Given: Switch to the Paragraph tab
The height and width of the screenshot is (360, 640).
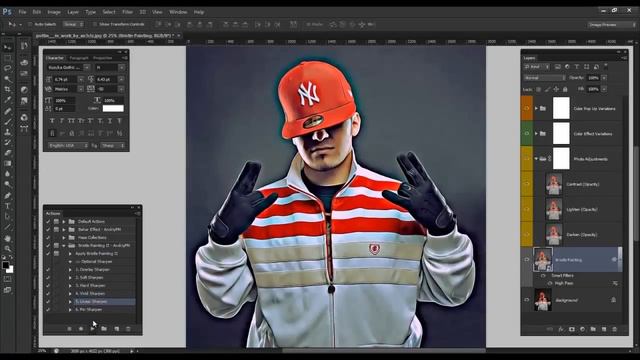Looking at the screenshot, I should pyautogui.click(x=79, y=58).
